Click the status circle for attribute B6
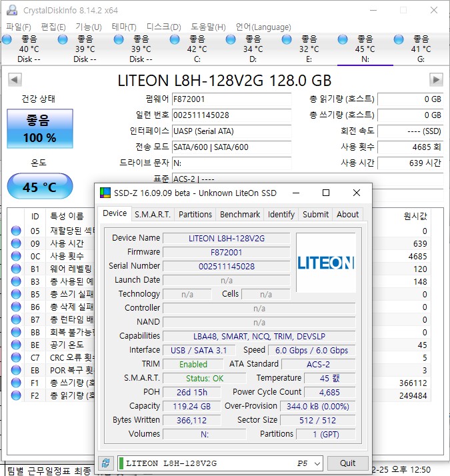The height and width of the screenshot is (476, 450). pyautogui.click(x=16, y=307)
